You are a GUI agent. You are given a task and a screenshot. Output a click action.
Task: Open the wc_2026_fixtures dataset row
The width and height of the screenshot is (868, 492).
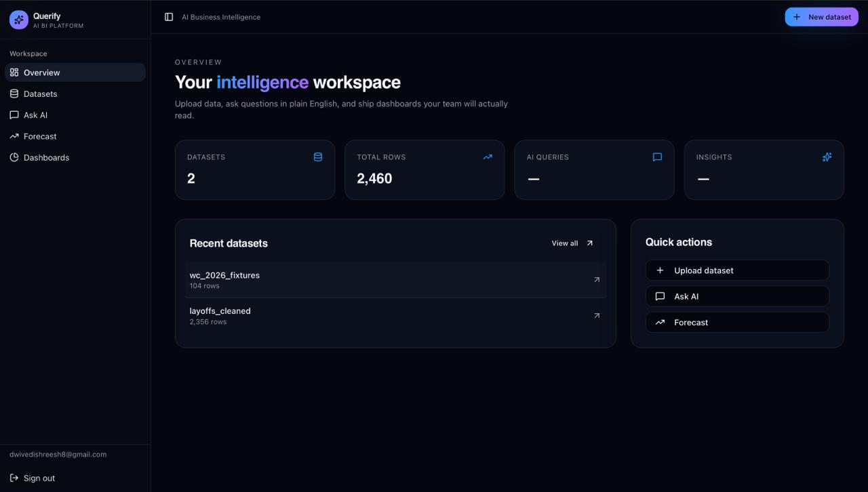395,280
